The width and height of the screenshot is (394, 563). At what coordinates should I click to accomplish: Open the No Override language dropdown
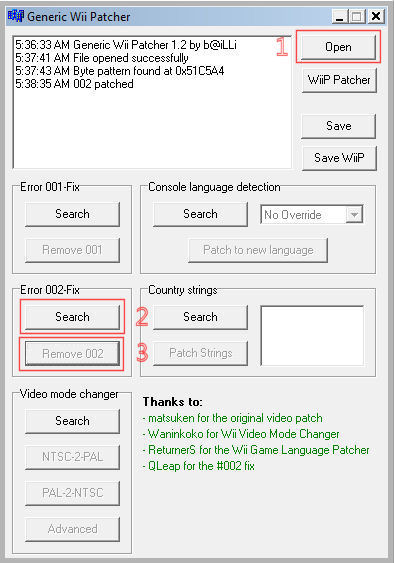(311, 215)
